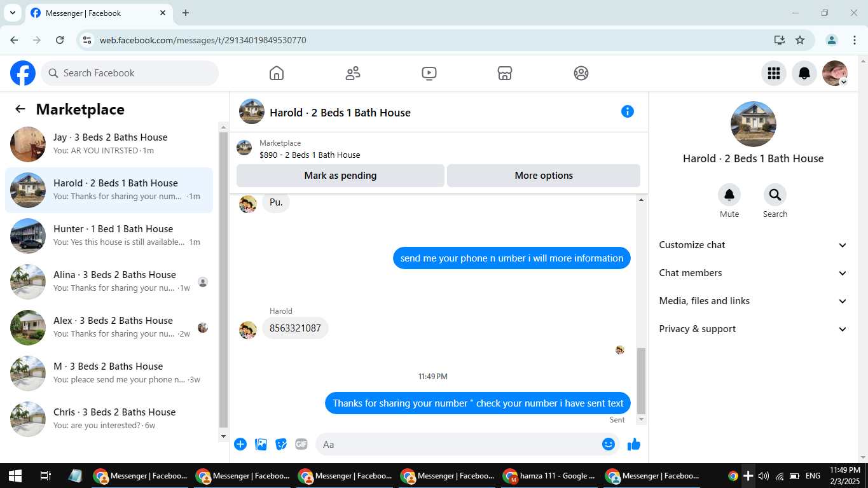Open the Facebook Home feed icon
The height and width of the screenshot is (488, 868).
(x=277, y=73)
